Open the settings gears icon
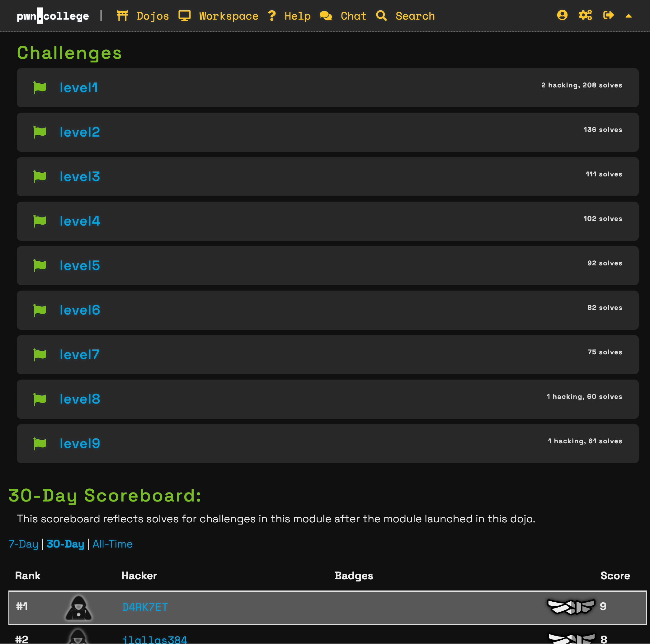650x644 pixels. coord(585,16)
